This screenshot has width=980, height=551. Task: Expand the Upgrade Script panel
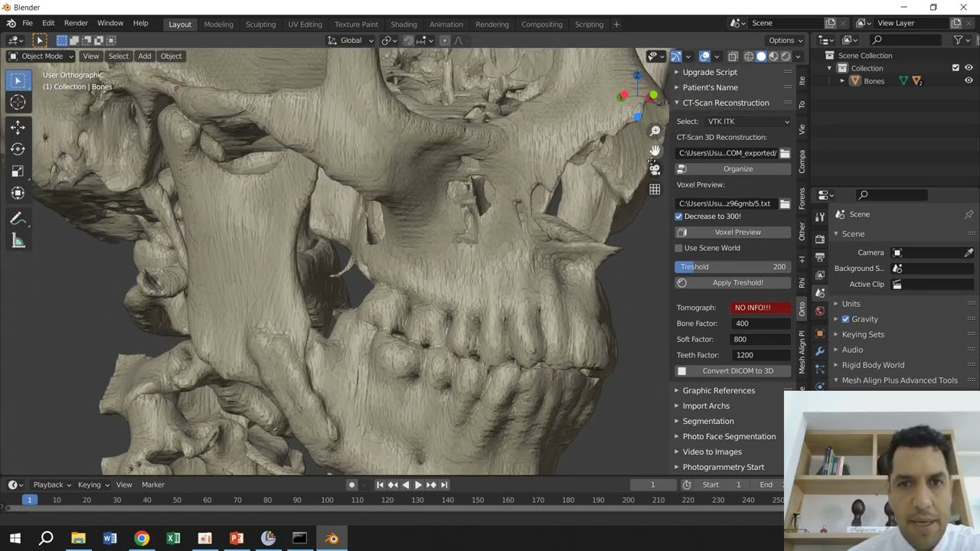coord(710,72)
